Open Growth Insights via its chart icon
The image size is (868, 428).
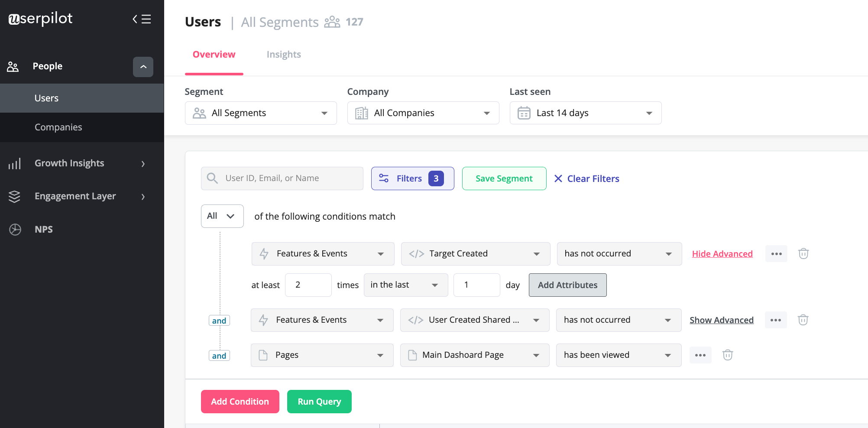click(x=15, y=163)
